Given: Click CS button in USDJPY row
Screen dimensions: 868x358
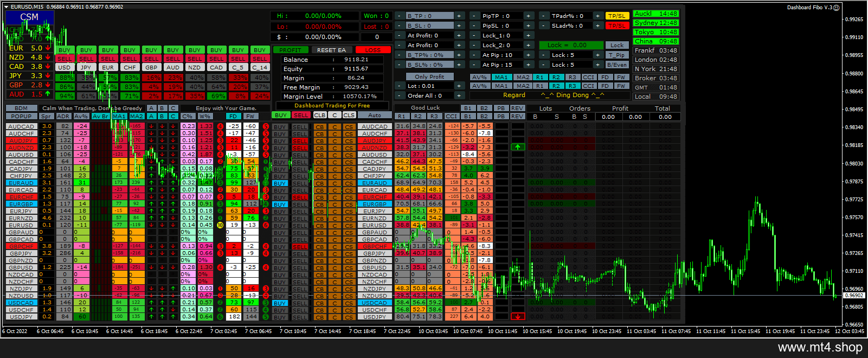Looking at the screenshot, I should [x=349, y=317].
